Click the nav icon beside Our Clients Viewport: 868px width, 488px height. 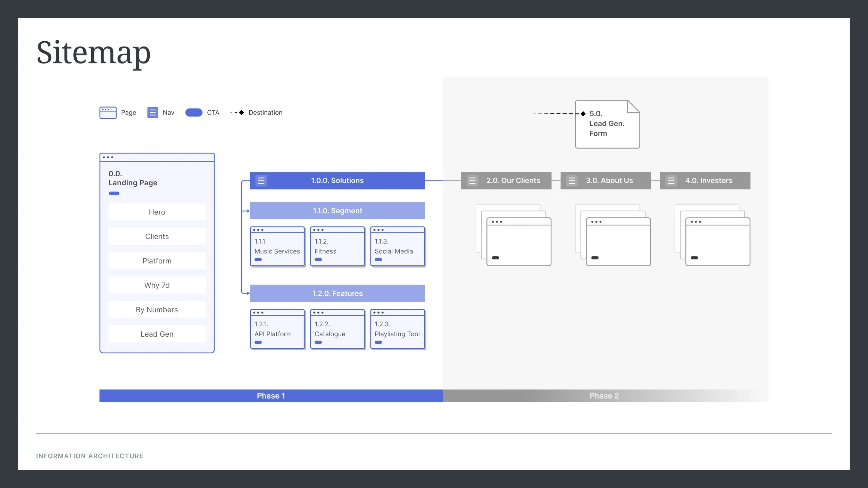[x=472, y=181]
